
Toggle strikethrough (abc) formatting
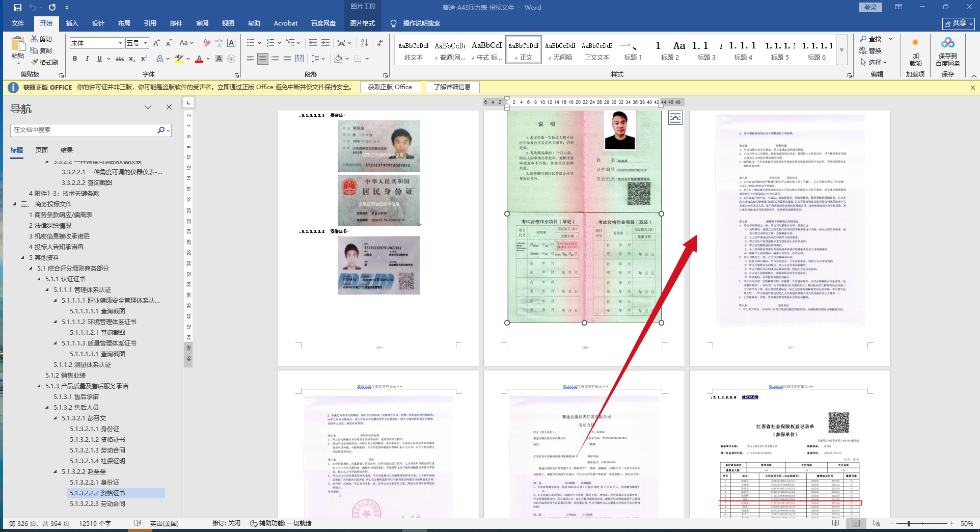point(120,59)
